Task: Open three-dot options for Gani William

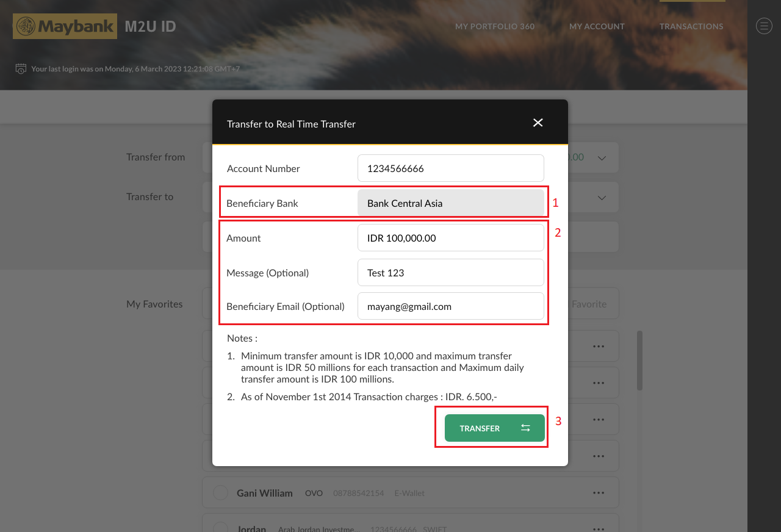Action: pos(598,493)
